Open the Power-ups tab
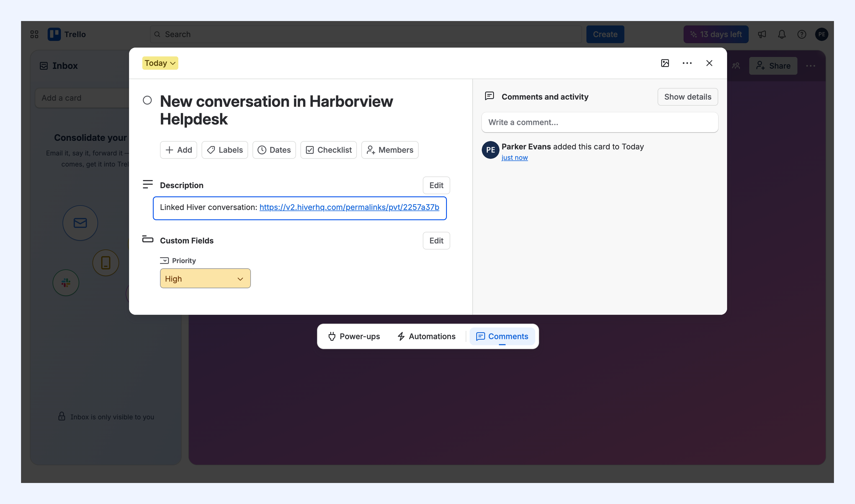 (x=354, y=336)
